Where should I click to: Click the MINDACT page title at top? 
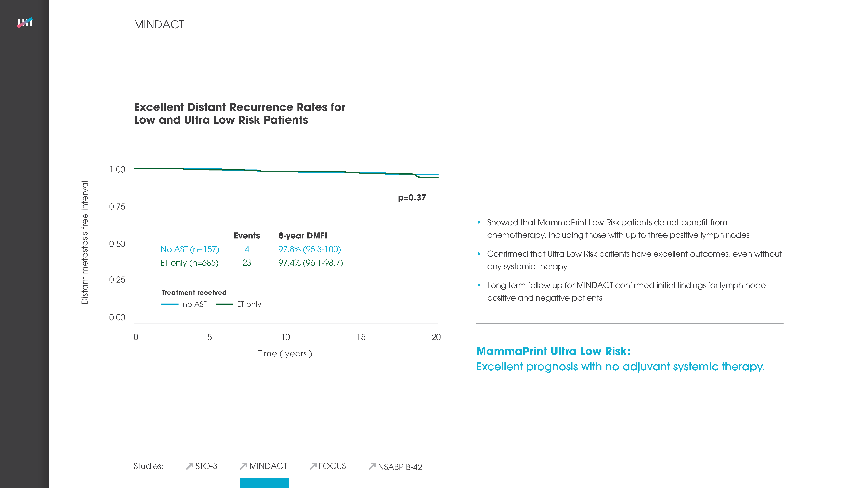159,25
